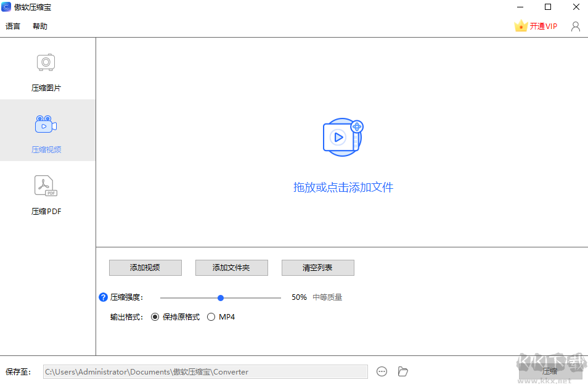Click the 添加视频 button
The height and width of the screenshot is (385, 588).
(145, 267)
